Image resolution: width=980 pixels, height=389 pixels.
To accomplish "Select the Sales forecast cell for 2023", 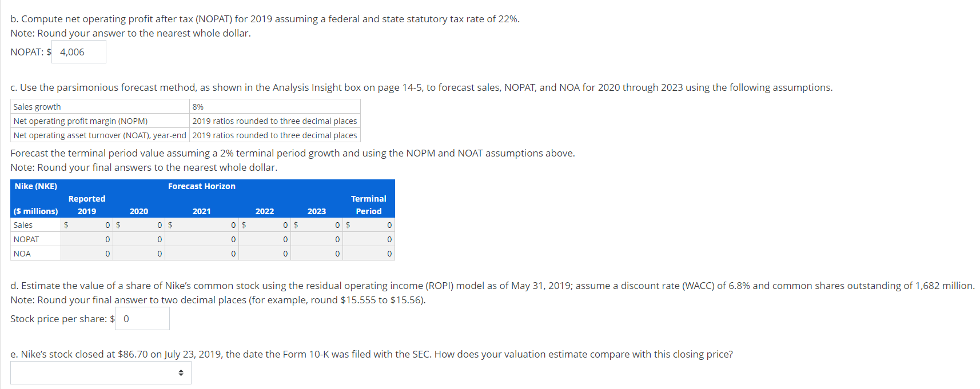I will pyautogui.click(x=320, y=224).
